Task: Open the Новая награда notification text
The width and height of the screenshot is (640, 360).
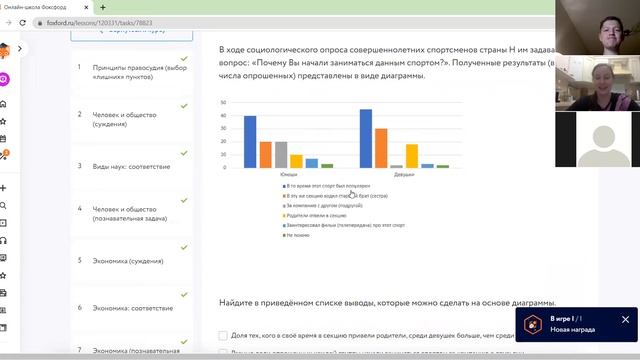Action: 572,329
